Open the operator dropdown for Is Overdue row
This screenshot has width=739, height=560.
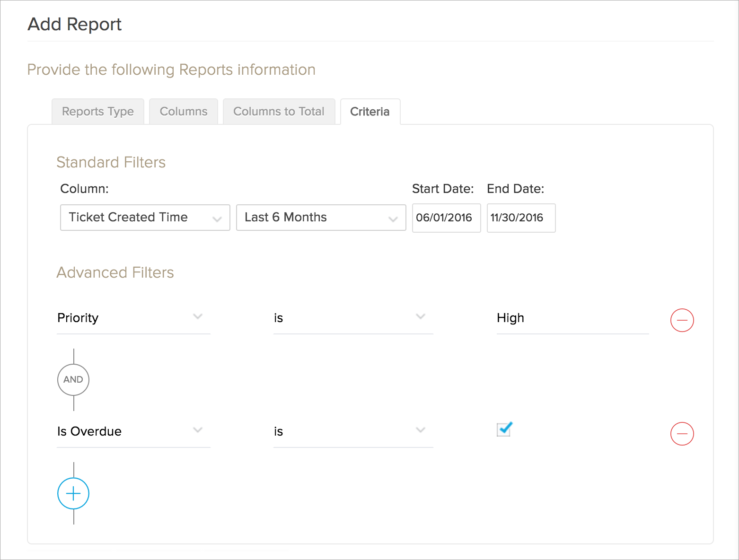(352, 431)
